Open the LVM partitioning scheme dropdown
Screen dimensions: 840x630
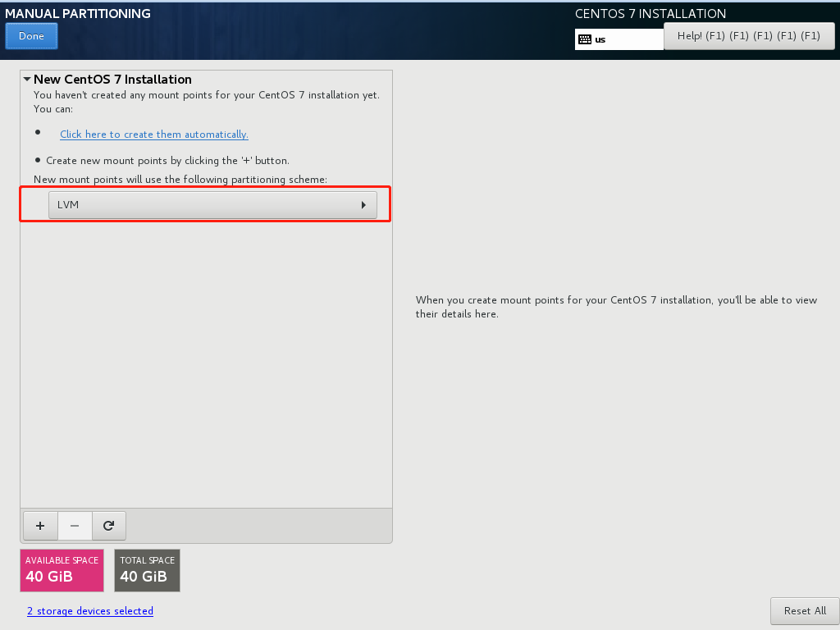click(212, 204)
